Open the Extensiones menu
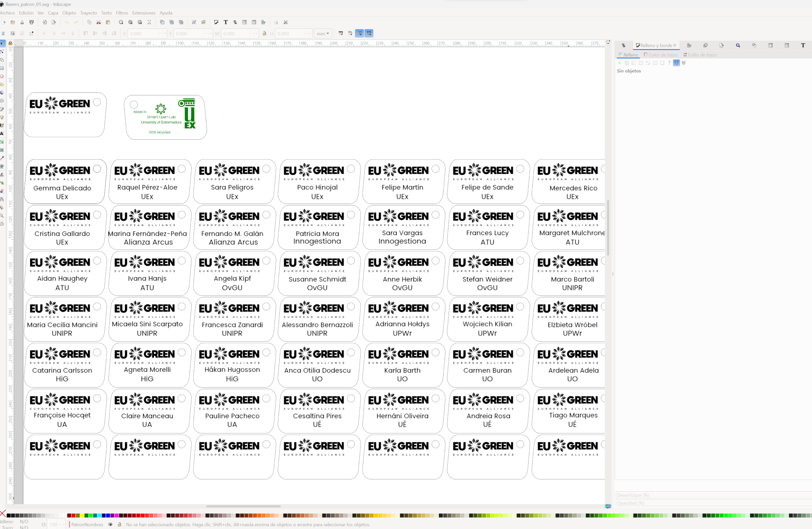The height and width of the screenshot is (529, 812). coord(144,13)
